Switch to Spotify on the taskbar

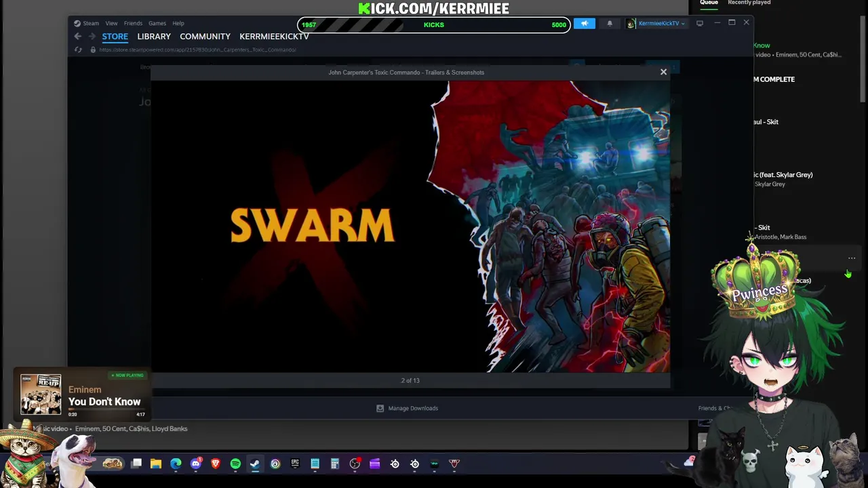click(235, 464)
